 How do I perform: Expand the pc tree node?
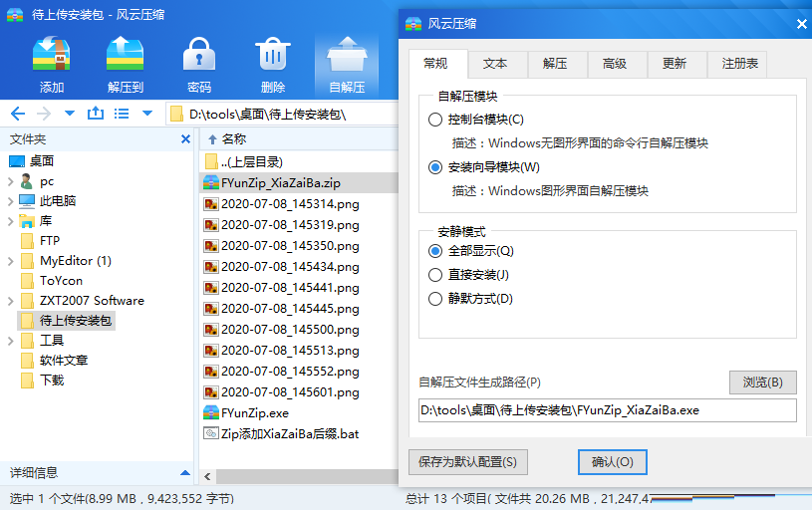click(x=10, y=181)
